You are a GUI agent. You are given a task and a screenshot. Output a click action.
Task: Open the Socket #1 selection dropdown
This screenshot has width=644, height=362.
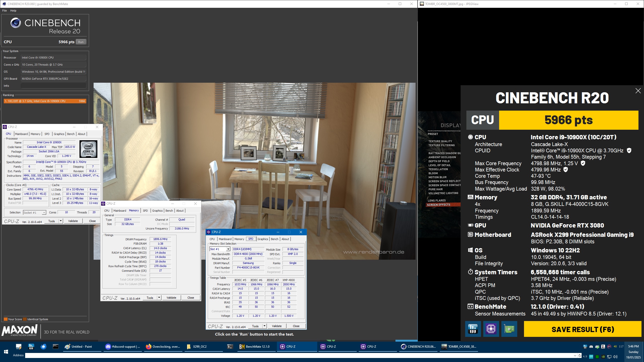(34, 213)
